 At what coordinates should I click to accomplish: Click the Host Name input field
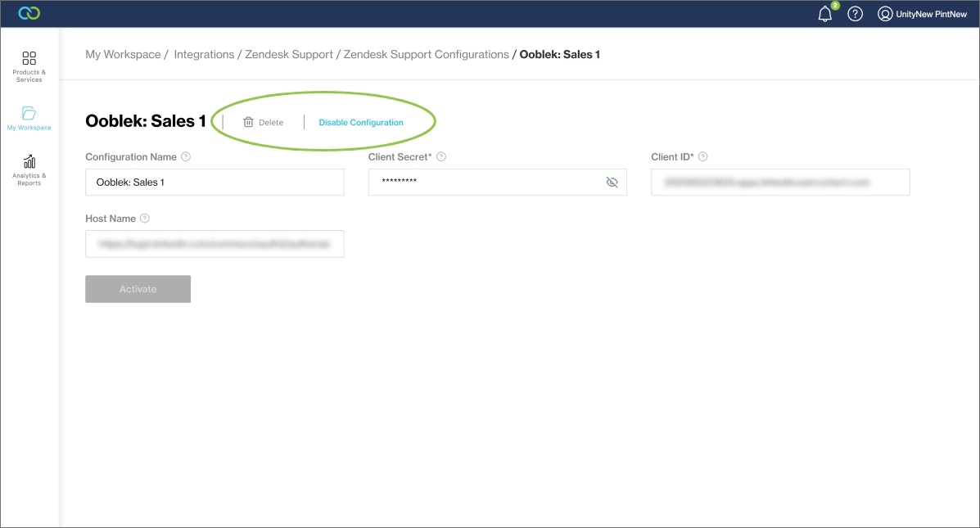[x=215, y=244]
